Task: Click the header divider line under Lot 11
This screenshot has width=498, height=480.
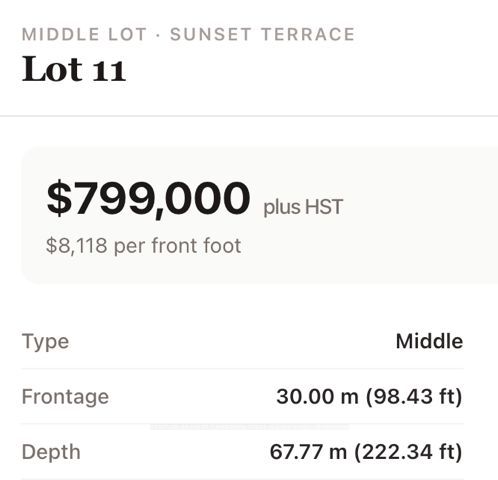Action: 249,116
